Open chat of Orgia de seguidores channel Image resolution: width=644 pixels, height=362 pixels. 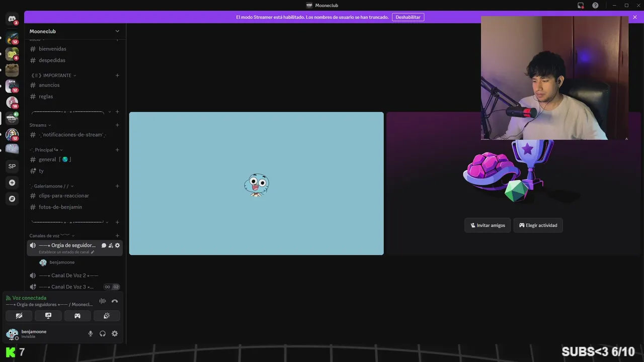[104, 245]
